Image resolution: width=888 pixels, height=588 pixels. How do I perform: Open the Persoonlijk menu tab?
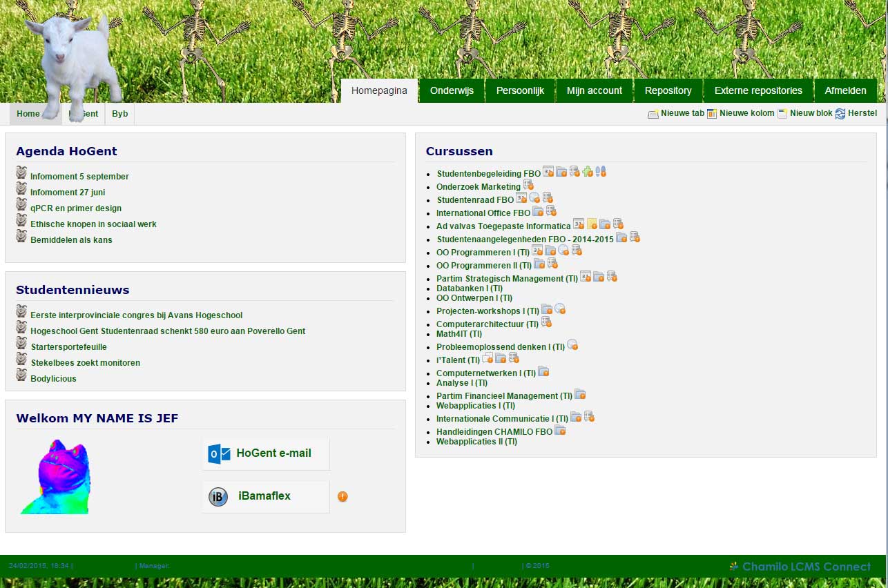(521, 90)
